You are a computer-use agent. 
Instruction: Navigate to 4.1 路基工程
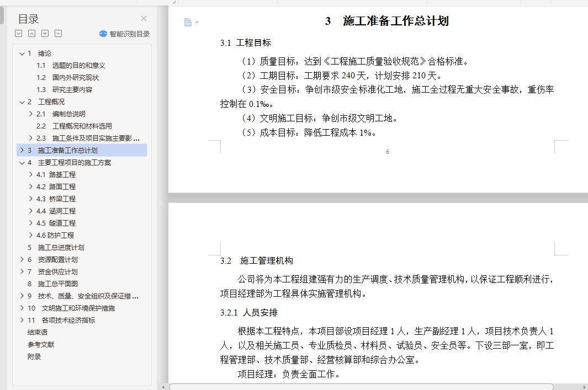pos(56,174)
